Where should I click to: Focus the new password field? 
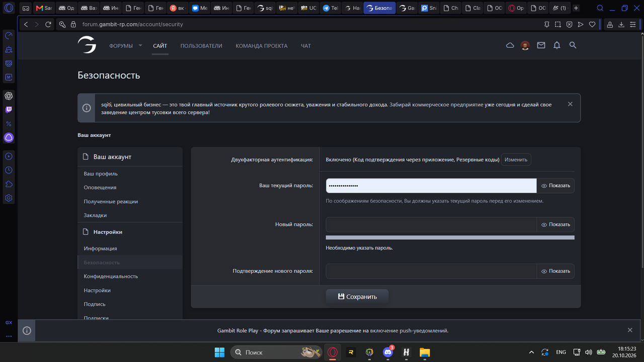pyautogui.click(x=431, y=225)
